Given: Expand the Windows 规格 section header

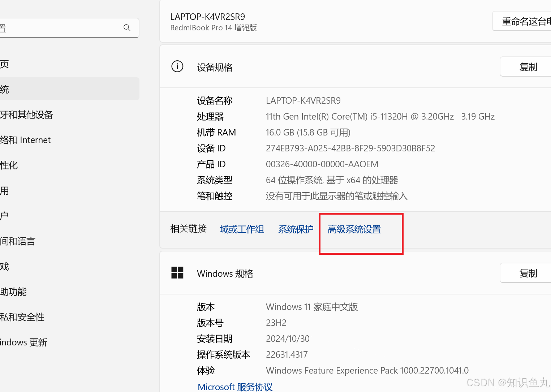Looking at the screenshot, I should (x=356, y=273).
